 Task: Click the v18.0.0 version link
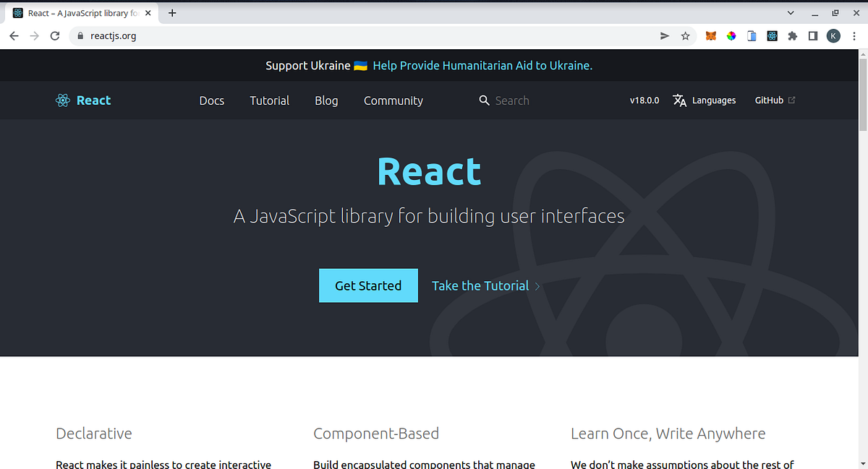coord(644,100)
